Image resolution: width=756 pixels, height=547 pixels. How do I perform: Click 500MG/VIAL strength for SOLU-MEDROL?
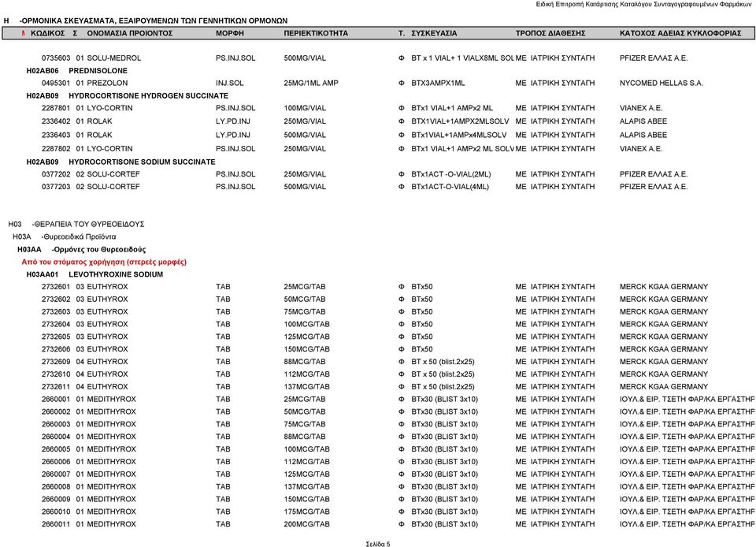[305, 58]
